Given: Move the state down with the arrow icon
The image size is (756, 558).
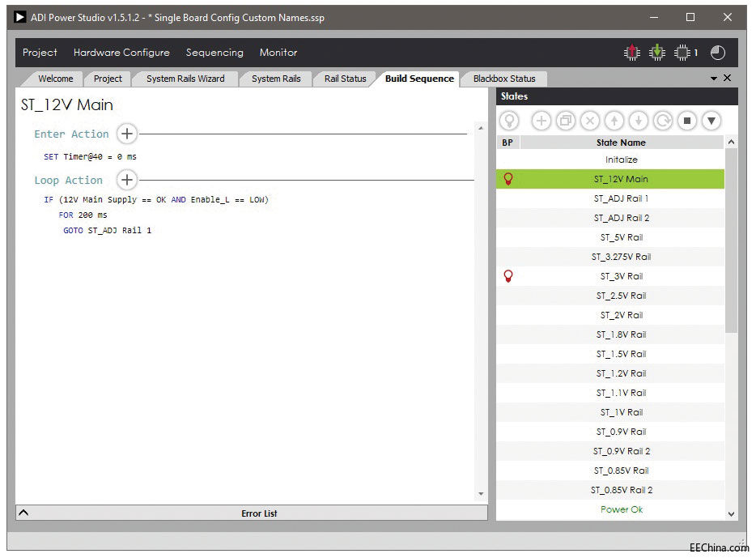Looking at the screenshot, I should (639, 121).
